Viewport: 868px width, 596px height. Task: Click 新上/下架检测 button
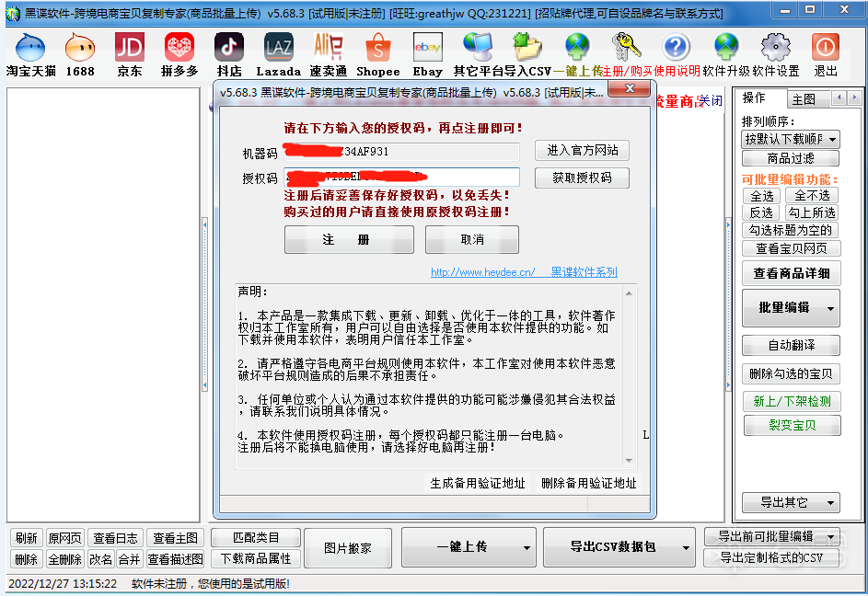click(792, 401)
